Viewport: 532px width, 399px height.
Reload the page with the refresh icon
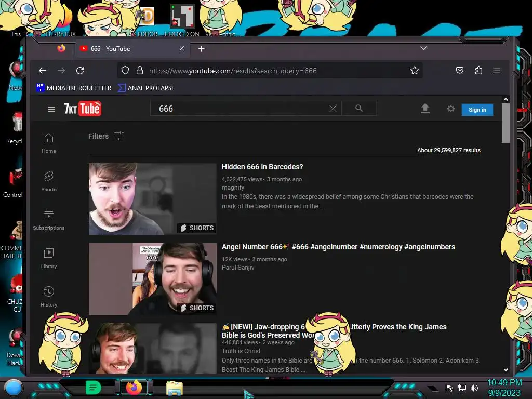pos(80,71)
